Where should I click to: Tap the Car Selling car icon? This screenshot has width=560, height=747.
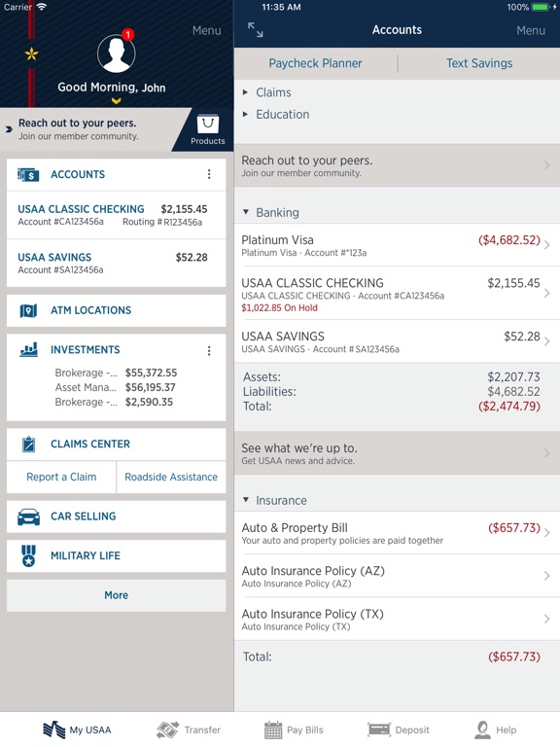(28, 516)
